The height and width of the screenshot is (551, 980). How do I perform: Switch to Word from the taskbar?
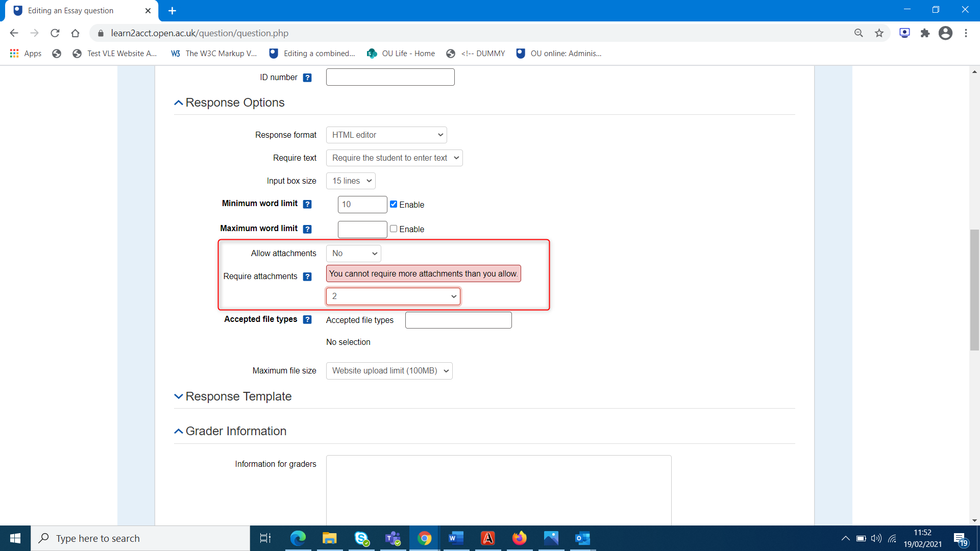456,538
